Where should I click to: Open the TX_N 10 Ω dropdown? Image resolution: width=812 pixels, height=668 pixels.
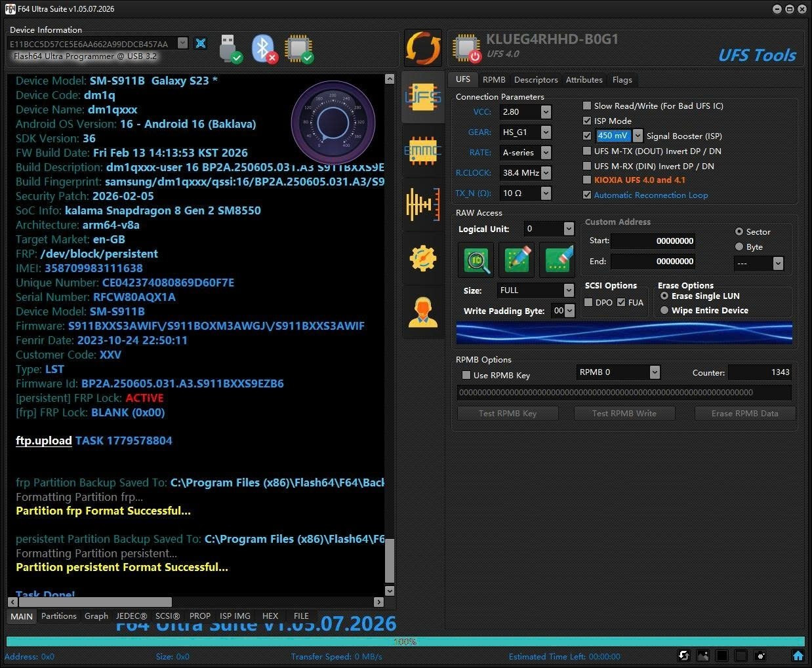pos(546,193)
